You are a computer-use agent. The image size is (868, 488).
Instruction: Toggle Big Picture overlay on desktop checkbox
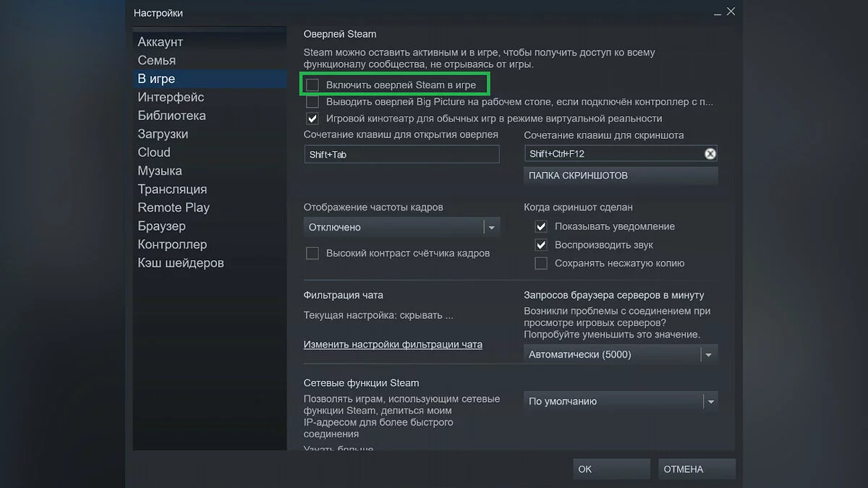pos(312,102)
